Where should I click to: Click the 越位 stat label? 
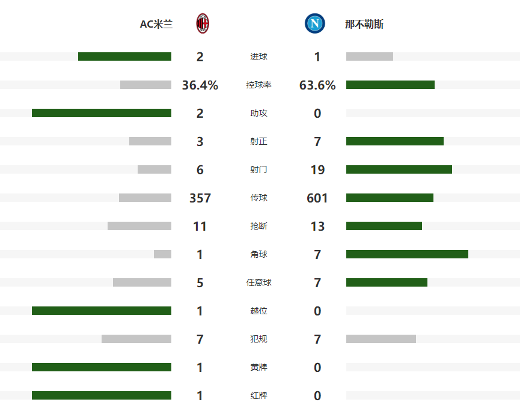[x=259, y=311]
